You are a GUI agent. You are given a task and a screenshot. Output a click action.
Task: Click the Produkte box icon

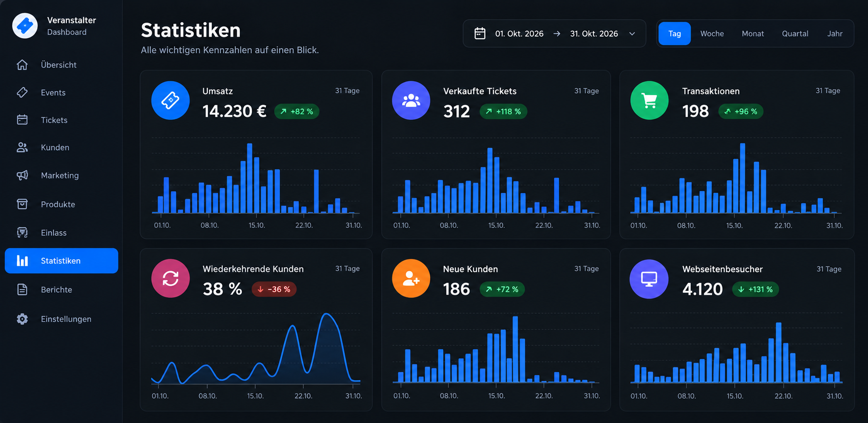pyautogui.click(x=22, y=204)
